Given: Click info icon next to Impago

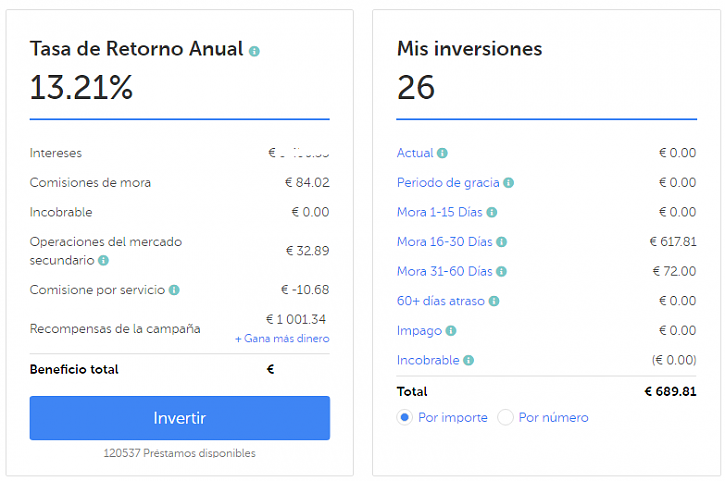Looking at the screenshot, I should pos(451,331).
